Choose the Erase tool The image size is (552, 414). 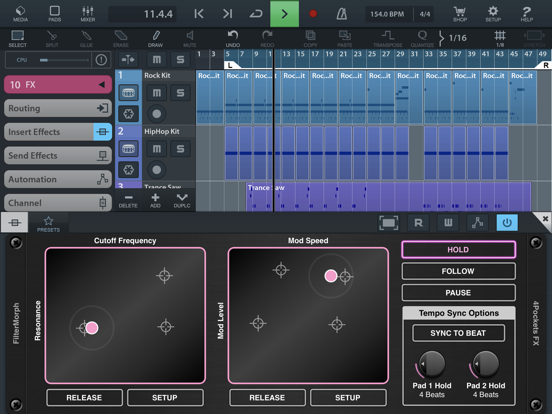pyautogui.click(x=121, y=39)
